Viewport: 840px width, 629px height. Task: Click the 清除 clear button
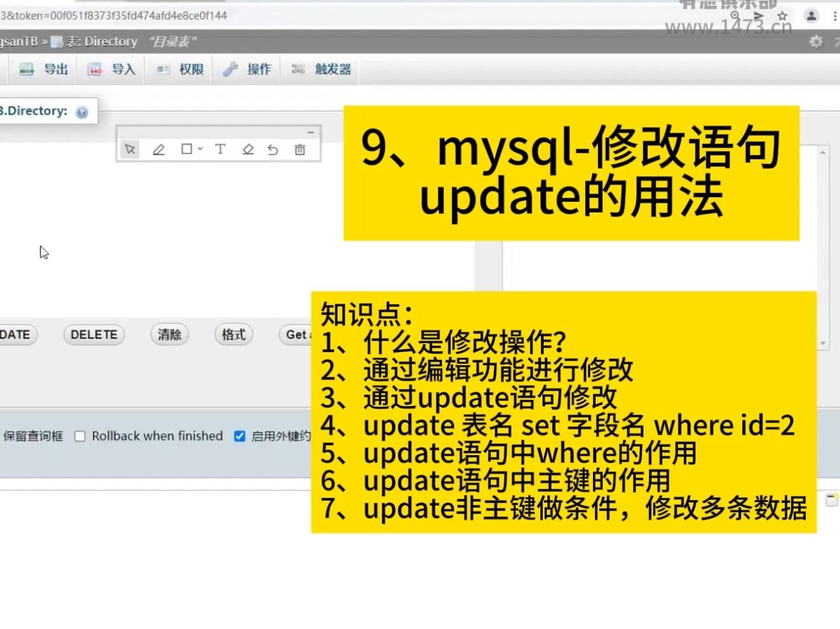click(169, 334)
